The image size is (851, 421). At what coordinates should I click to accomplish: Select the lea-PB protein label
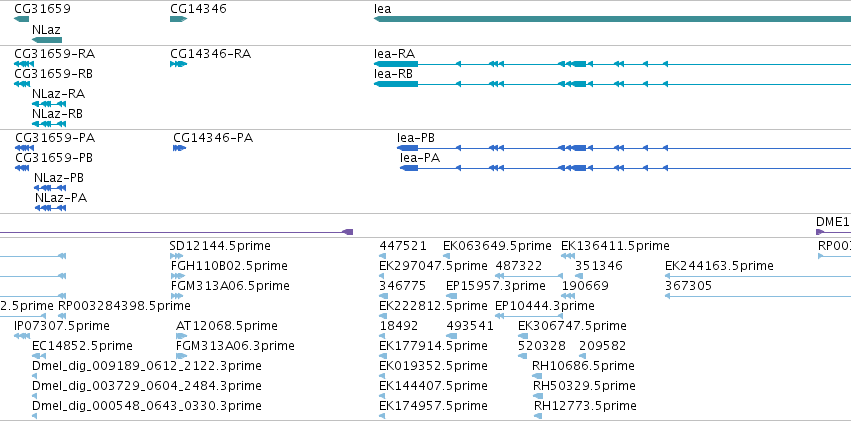point(416,138)
